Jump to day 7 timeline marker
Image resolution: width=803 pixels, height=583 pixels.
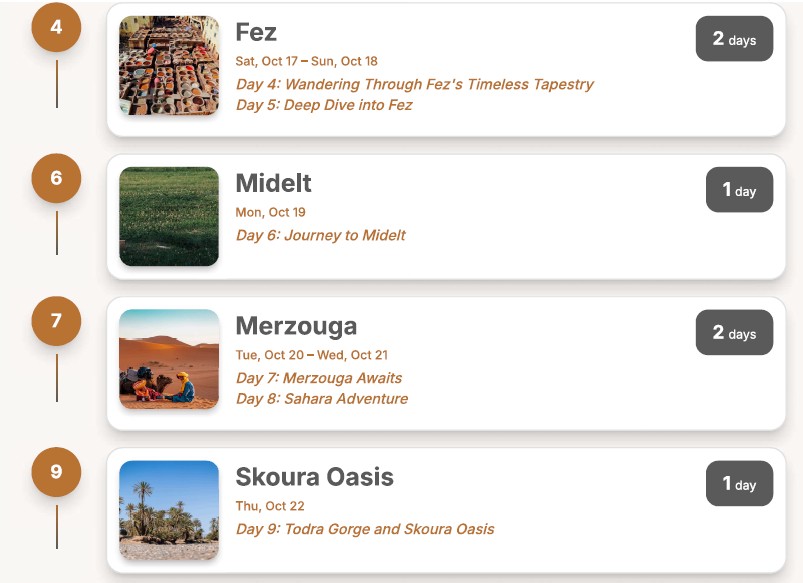pos(56,321)
